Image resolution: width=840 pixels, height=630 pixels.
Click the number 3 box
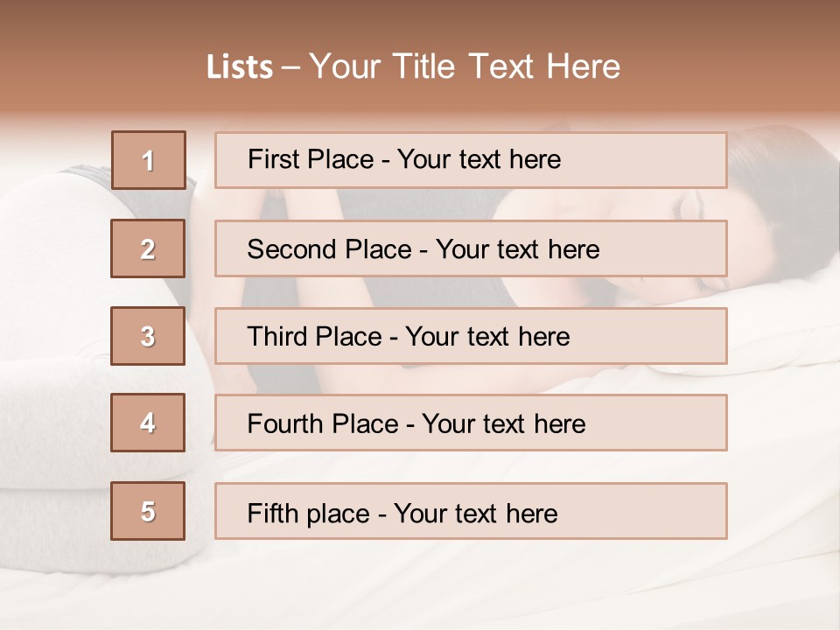148,336
